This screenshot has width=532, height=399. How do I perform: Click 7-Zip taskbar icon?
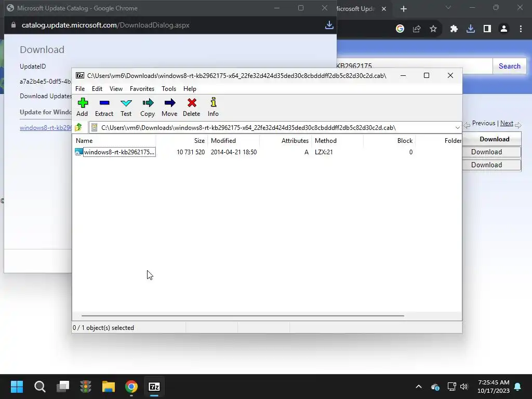tap(154, 387)
